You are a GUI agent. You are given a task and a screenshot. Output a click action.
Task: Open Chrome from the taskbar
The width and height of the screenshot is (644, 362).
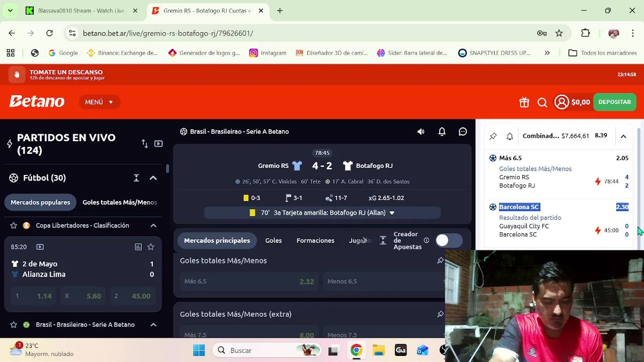tap(356, 350)
